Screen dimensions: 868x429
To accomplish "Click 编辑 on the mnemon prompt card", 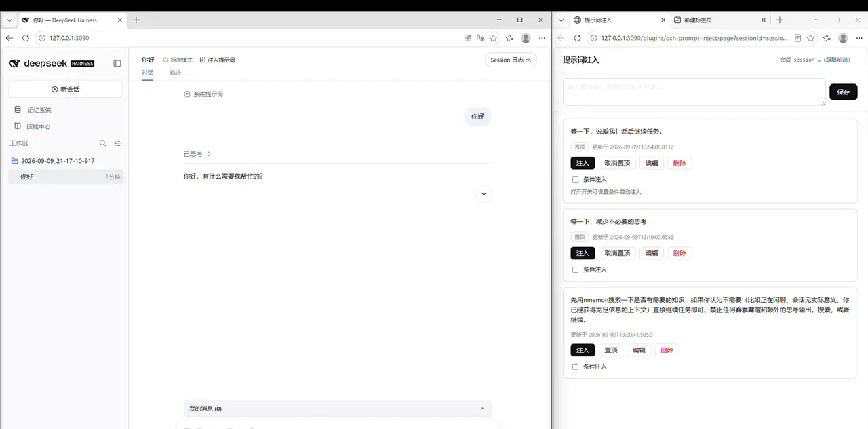I will [x=639, y=350].
